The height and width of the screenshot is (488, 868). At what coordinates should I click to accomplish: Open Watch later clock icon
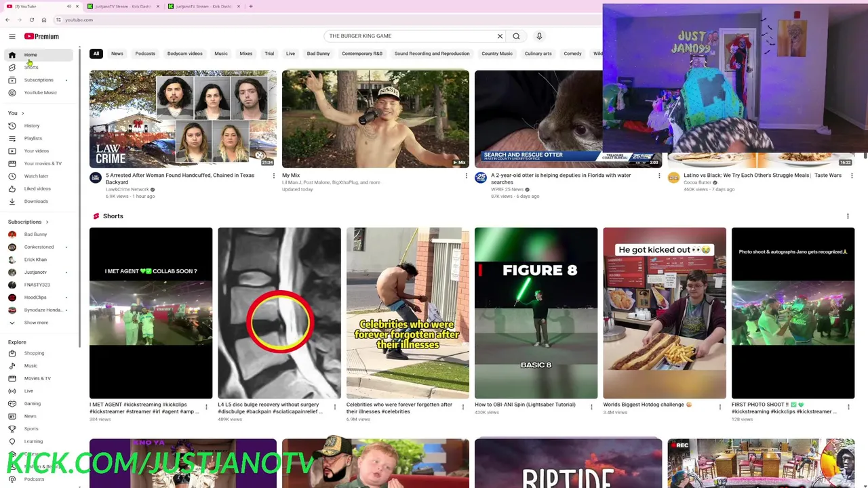tap(12, 176)
